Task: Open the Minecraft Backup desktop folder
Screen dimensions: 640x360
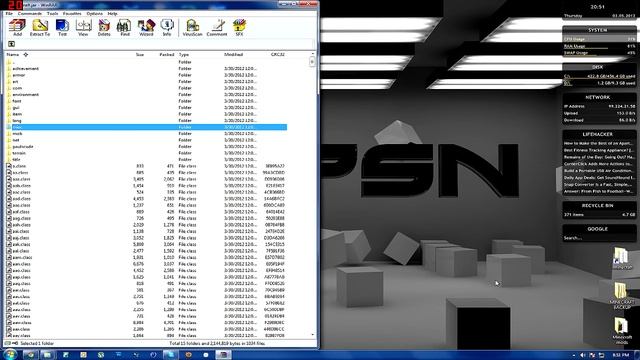Action: (621, 296)
